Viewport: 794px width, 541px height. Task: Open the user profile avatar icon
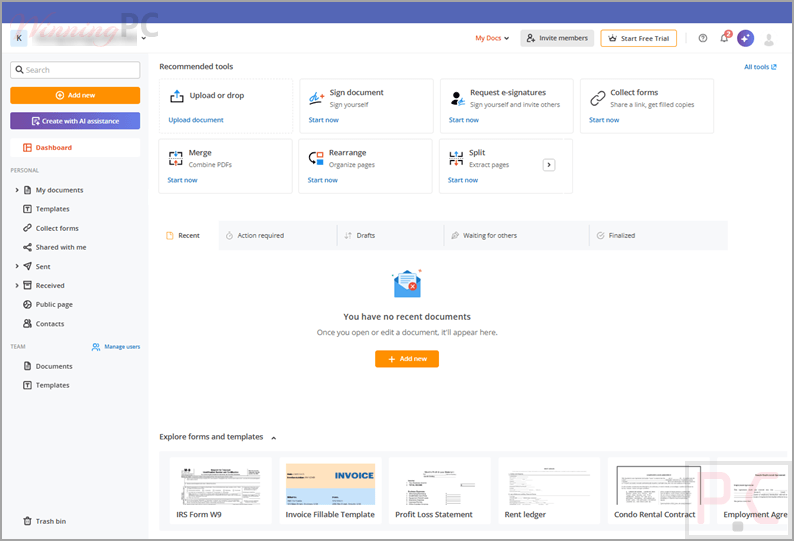tap(769, 39)
